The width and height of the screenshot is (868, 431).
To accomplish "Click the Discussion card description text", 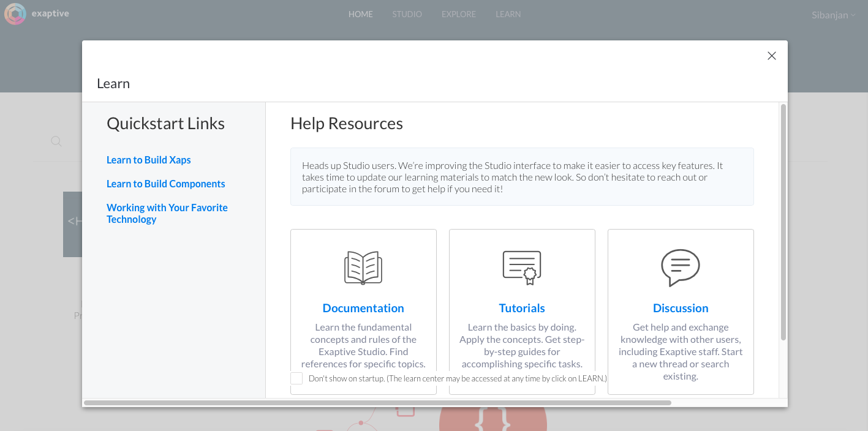I will (681, 351).
